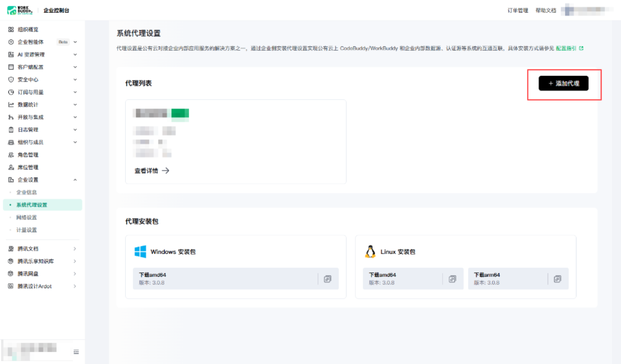Copy the Windows amd64 download link
The width and height of the screenshot is (621, 364).
(327, 279)
